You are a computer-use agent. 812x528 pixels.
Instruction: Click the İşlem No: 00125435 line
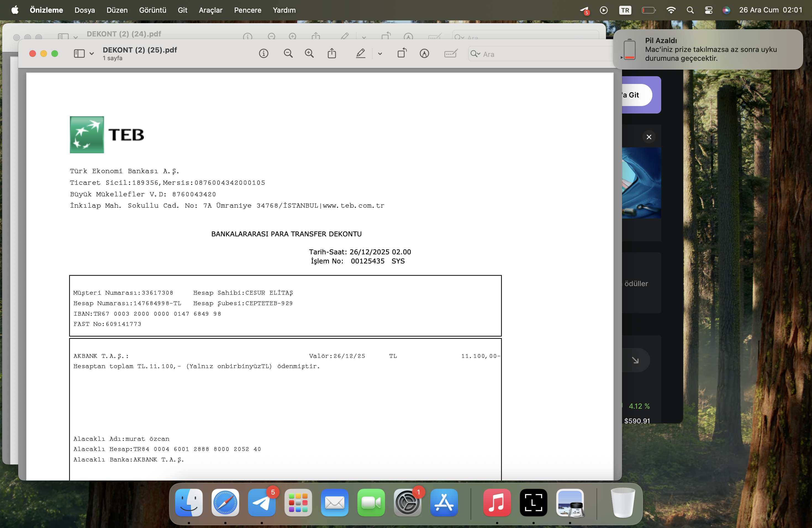[x=358, y=261]
